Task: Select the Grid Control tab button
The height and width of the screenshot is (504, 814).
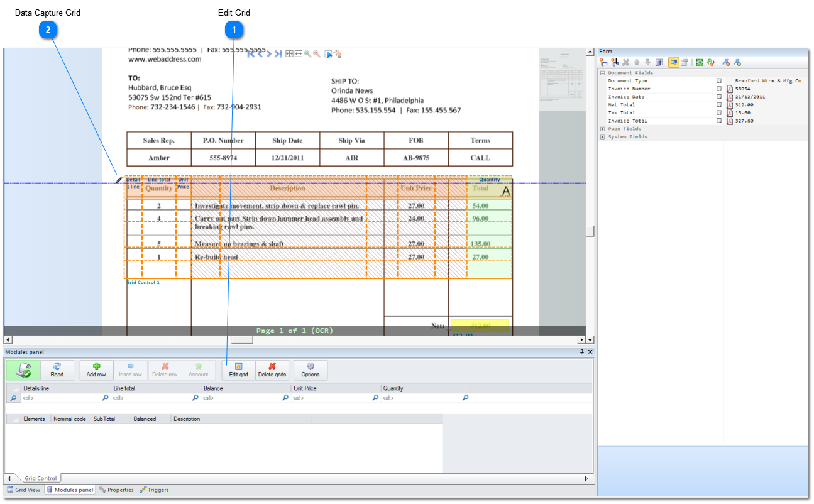Action: [x=41, y=478]
